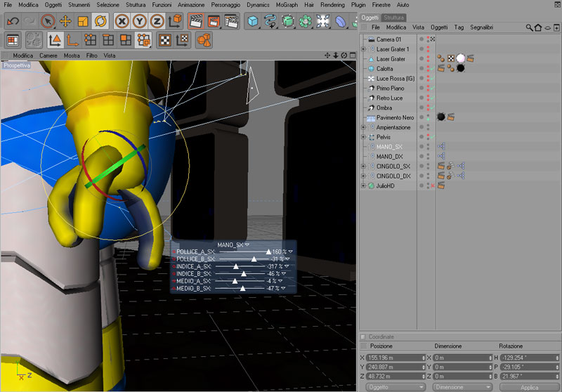
Task: Click the Applica button
Action: coord(530,387)
